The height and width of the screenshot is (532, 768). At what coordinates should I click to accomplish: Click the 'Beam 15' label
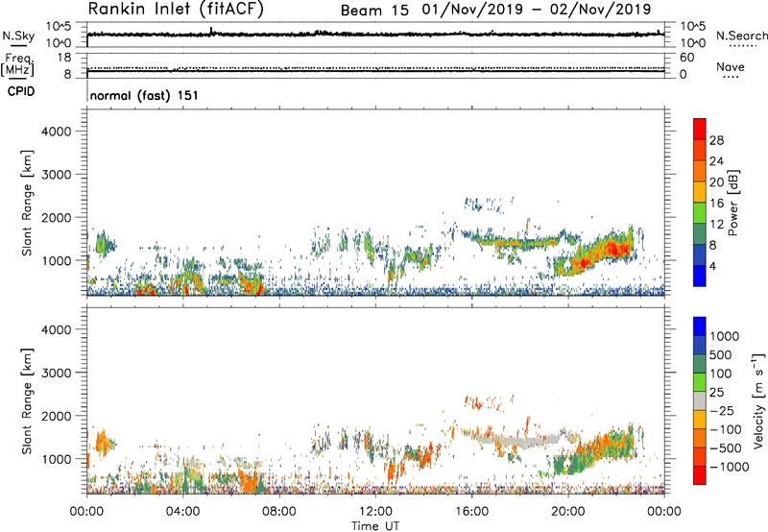374,11
